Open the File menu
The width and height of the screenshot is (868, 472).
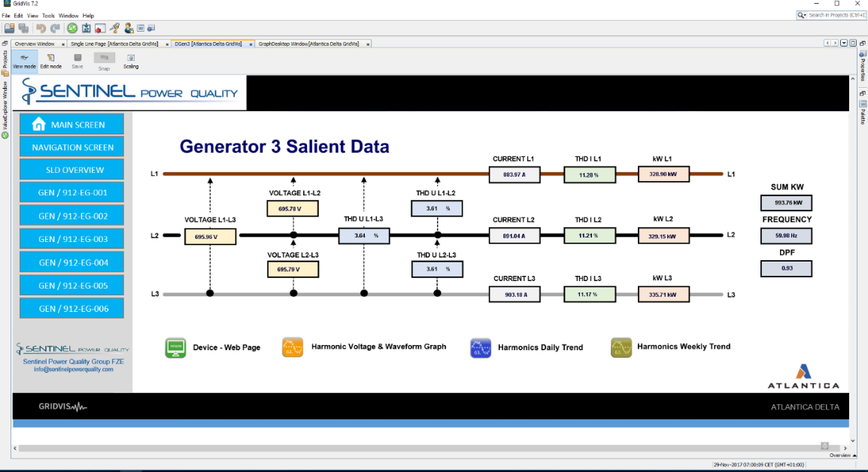click(5, 16)
